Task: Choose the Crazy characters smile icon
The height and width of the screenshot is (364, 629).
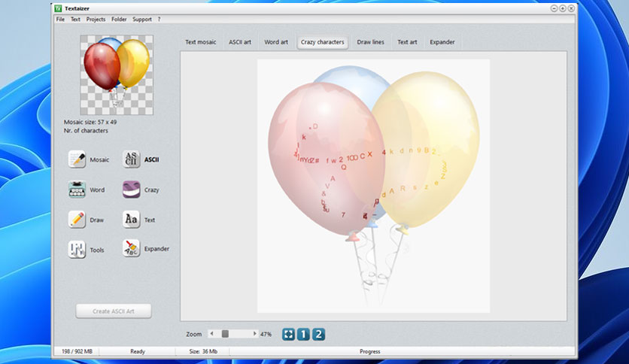Action: [x=131, y=190]
